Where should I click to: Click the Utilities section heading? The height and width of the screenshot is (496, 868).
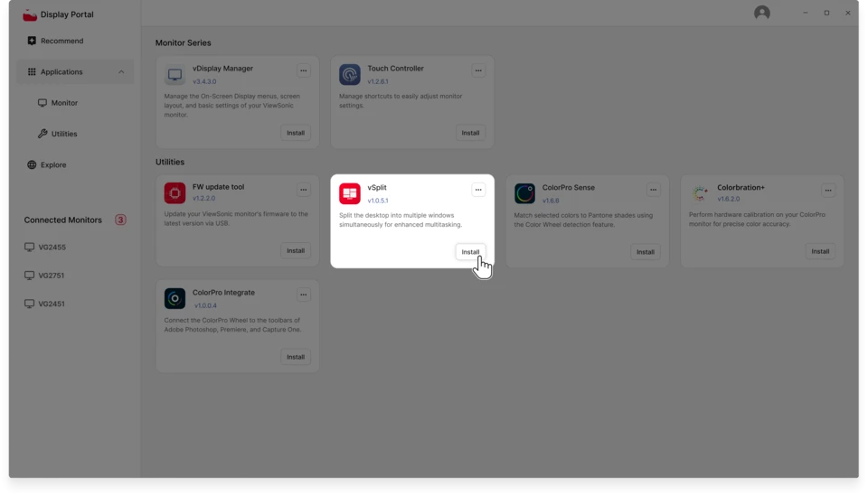[x=170, y=162]
